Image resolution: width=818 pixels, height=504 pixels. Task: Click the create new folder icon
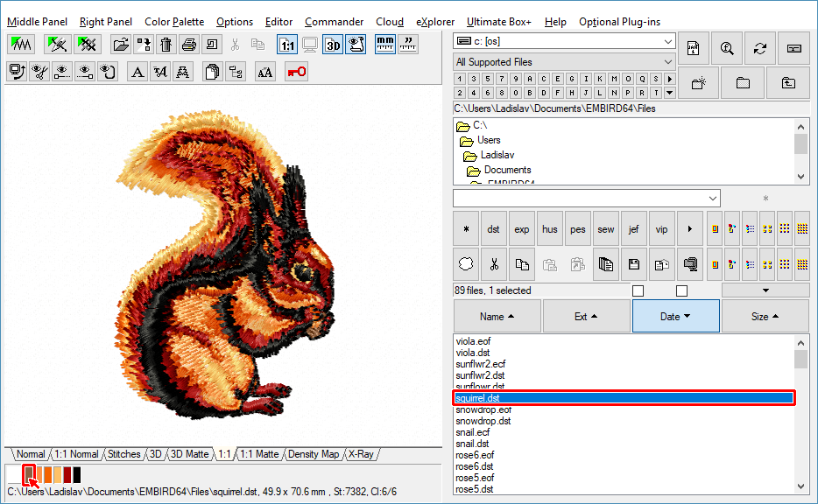coord(698,83)
